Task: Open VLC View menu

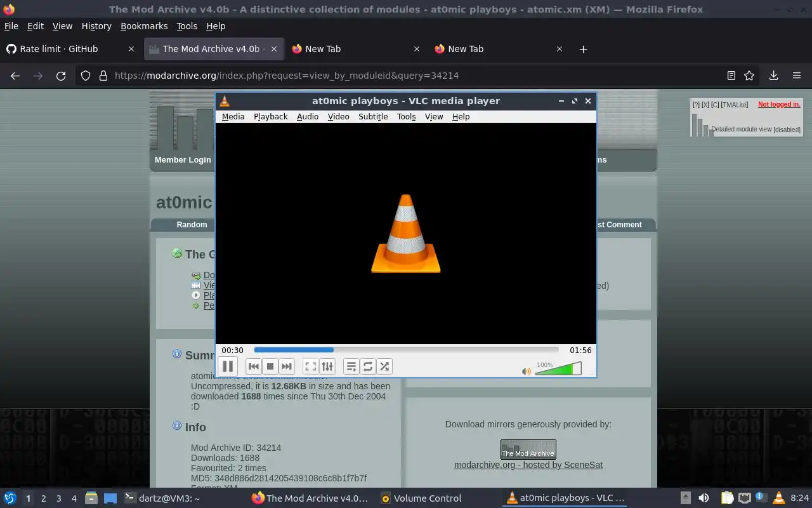Action: (x=434, y=116)
